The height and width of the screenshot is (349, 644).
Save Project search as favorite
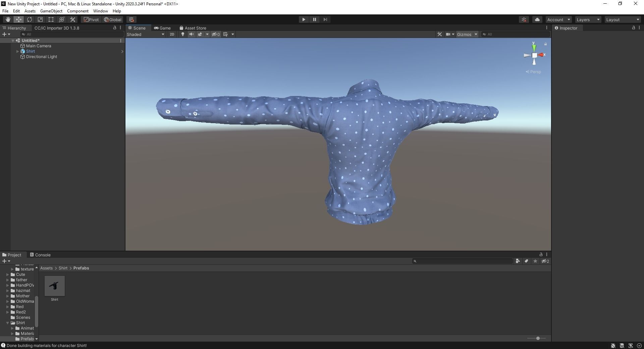(535, 261)
